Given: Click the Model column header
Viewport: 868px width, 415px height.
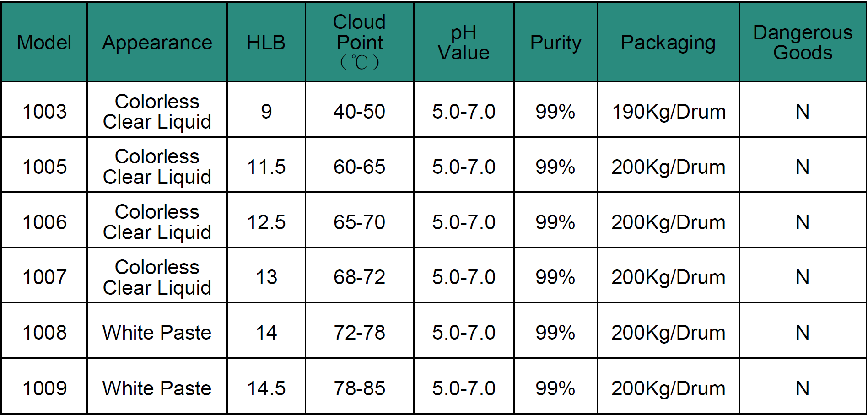Looking at the screenshot, I should 44,42.
